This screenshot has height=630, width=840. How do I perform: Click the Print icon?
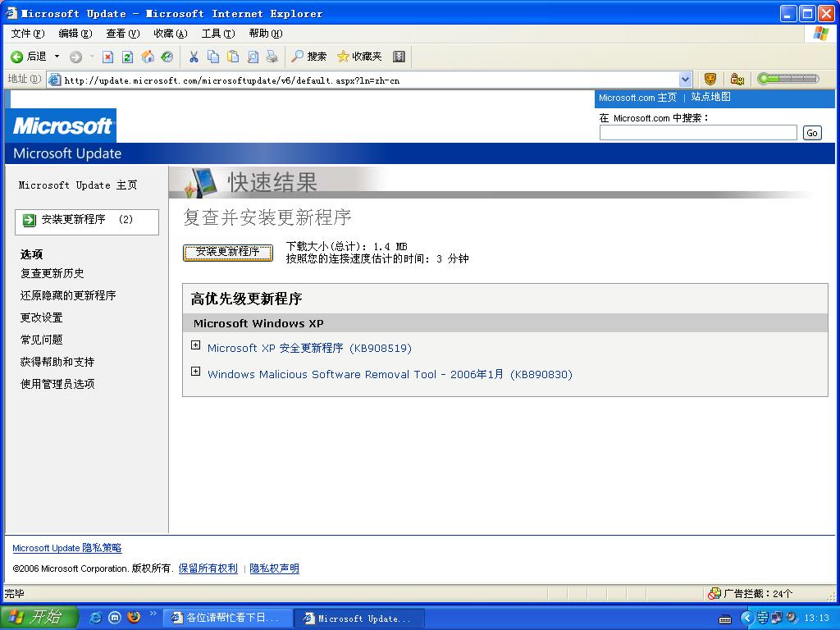(272, 57)
